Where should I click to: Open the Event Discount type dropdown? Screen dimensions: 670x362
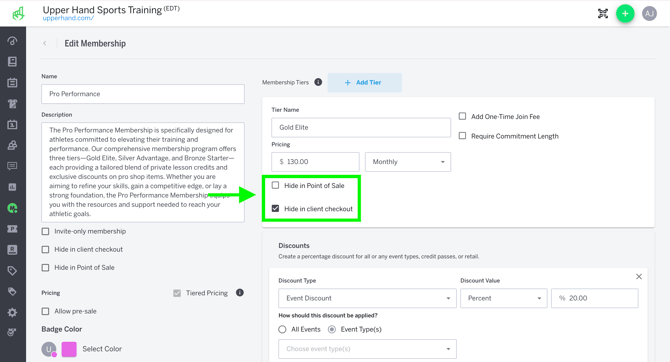367,298
